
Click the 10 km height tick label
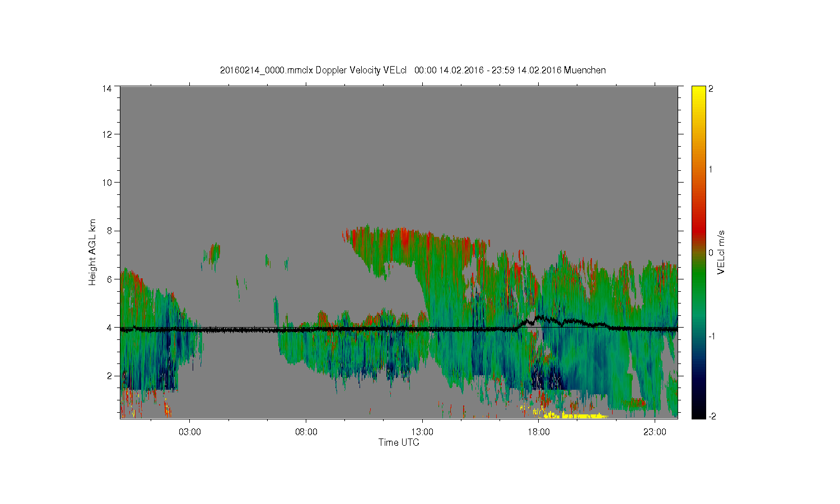click(107, 183)
